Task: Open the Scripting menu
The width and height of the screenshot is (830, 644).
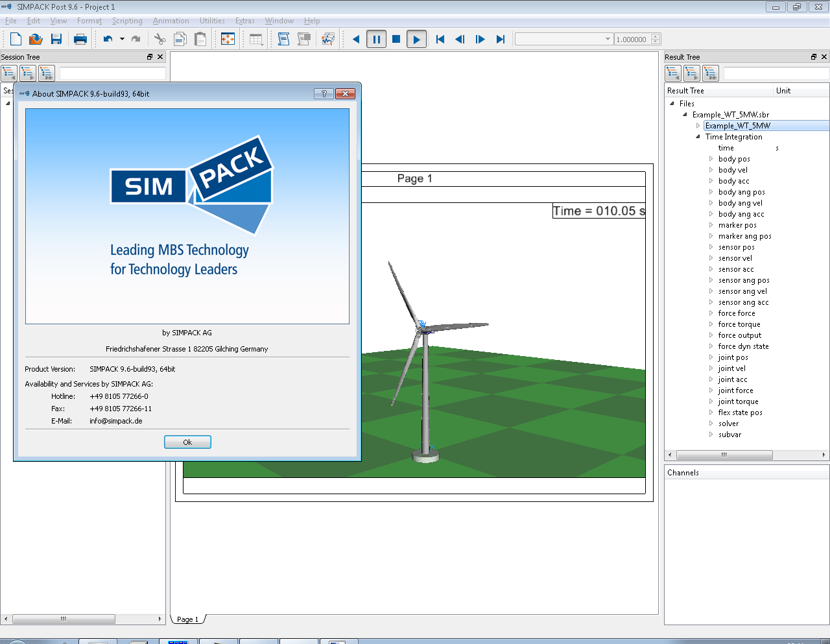Action: click(127, 21)
